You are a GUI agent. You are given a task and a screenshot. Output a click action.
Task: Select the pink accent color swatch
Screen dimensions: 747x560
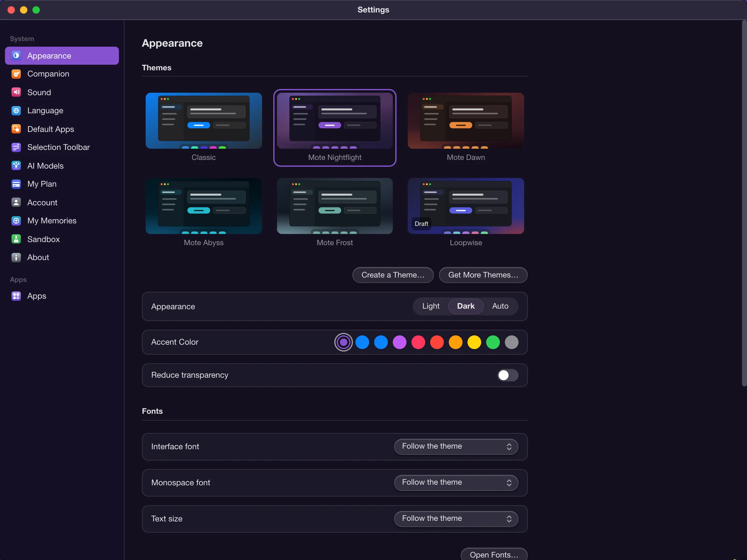[418, 342]
